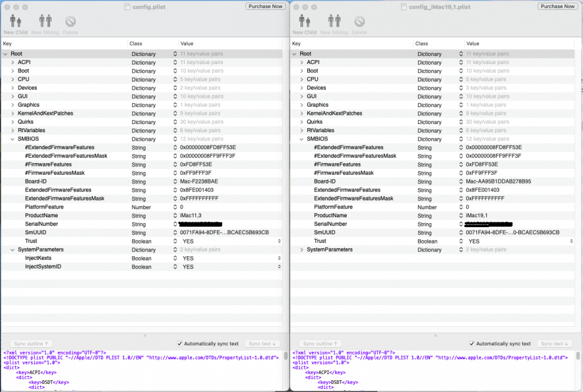Click config.plist document icon in title bar
583x392 pixels.
pos(127,6)
